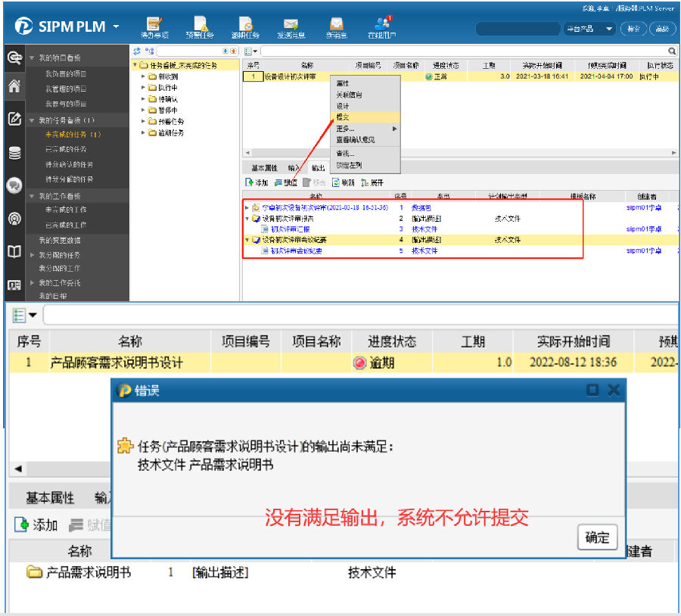The height and width of the screenshot is (616, 681).
Task: Open the 平台产品 dropdown in header
Action: (x=589, y=29)
